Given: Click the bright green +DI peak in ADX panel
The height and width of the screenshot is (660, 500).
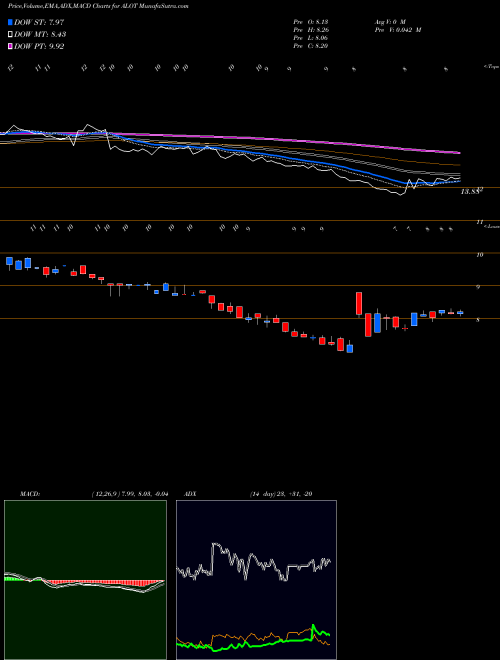Looking at the screenshot, I should coord(313,627).
